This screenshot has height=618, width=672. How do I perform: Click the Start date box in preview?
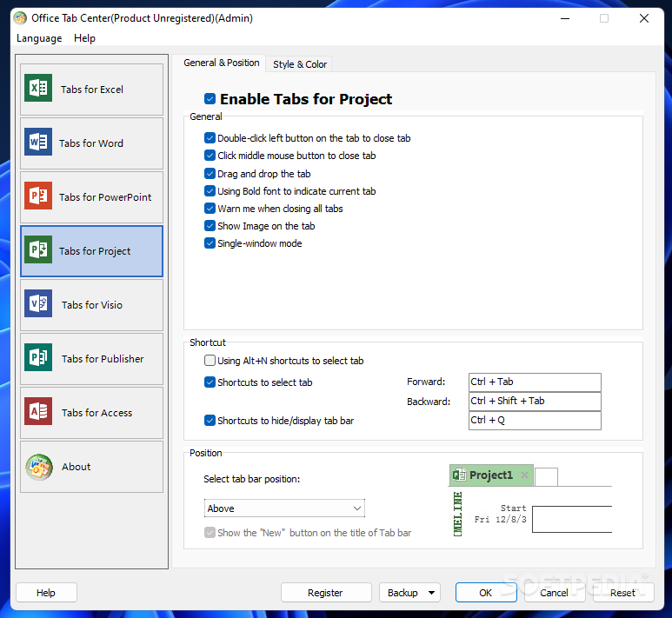(572, 519)
